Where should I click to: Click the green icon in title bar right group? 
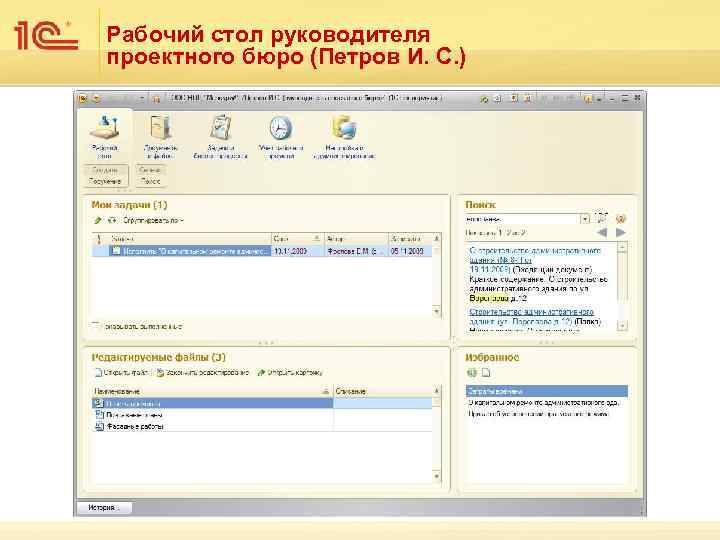coord(484,98)
